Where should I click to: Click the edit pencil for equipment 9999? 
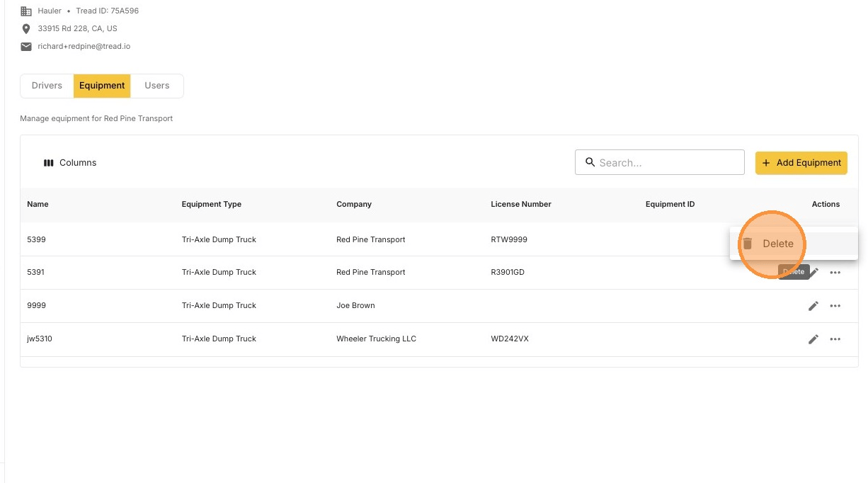click(813, 306)
